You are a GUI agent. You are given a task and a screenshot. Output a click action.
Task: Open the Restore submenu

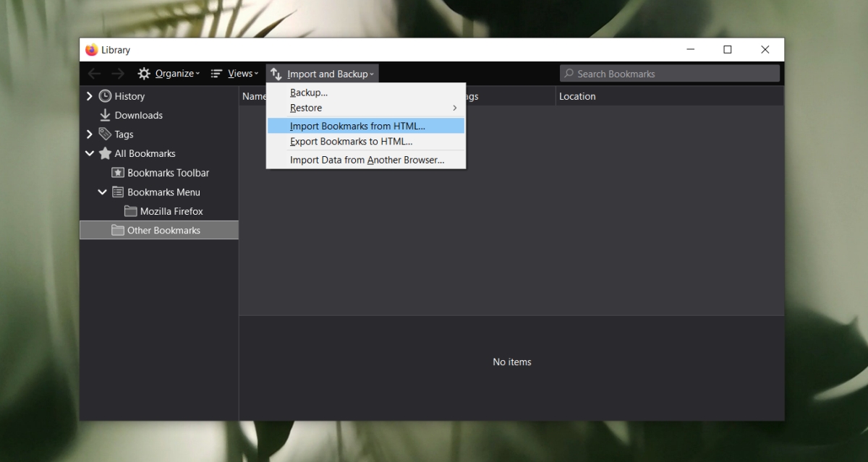click(306, 107)
